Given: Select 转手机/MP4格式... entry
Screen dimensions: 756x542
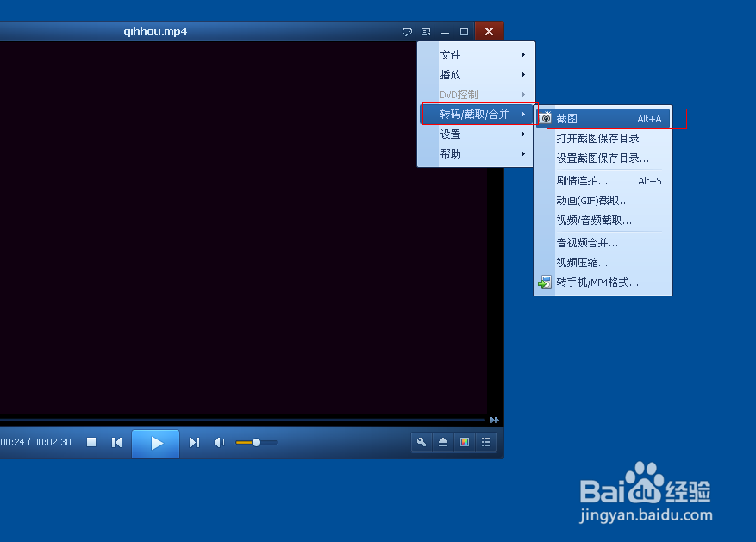Looking at the screenshot, I should click(603, 283).
